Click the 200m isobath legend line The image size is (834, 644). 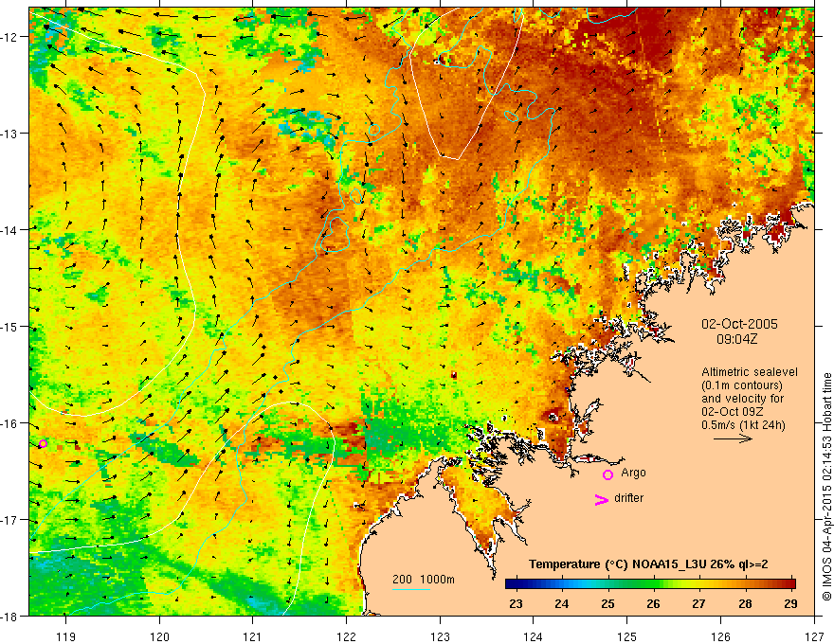coord(411,589)
